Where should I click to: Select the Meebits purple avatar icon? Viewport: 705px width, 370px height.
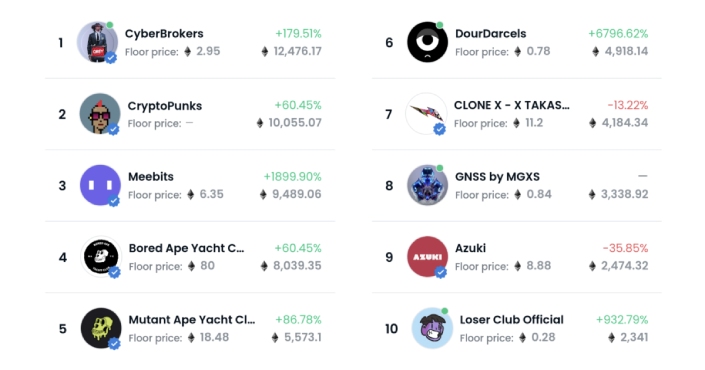100,185
